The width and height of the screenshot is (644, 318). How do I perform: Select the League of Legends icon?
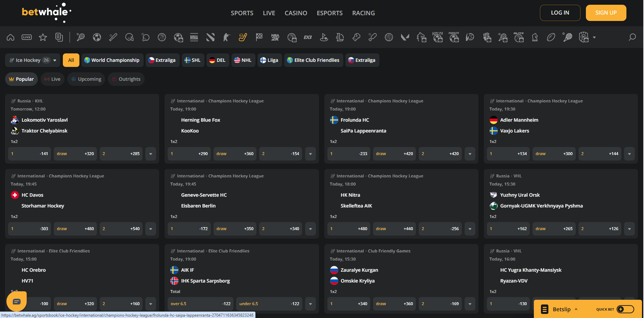[x=340, y=37]
